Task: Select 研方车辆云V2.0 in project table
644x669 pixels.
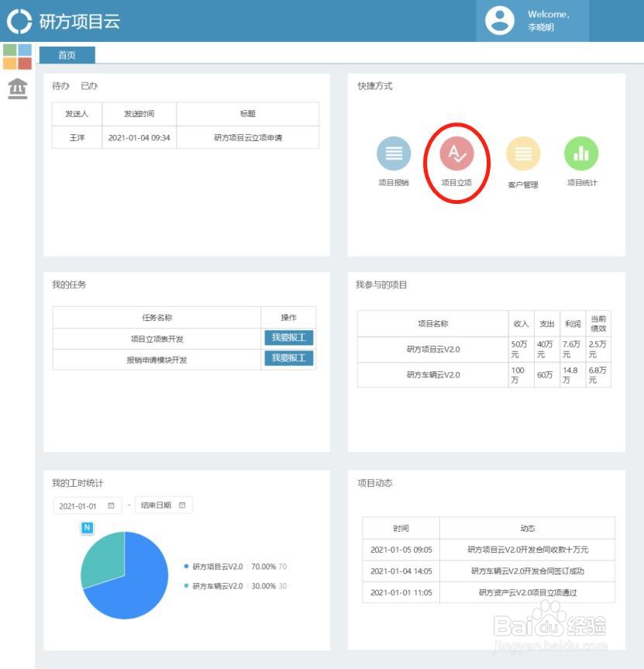Action: coord(433,375)
